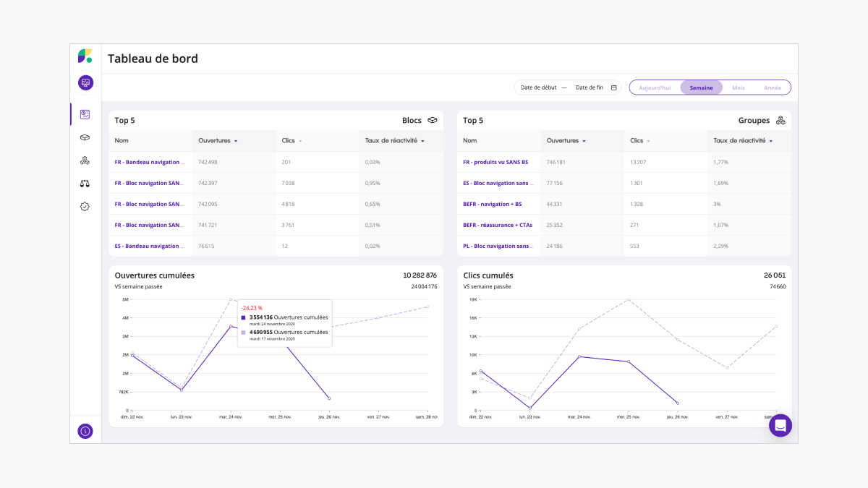Open the calendar icon in date range
The image size is (868, 488).
coord(614,87)
